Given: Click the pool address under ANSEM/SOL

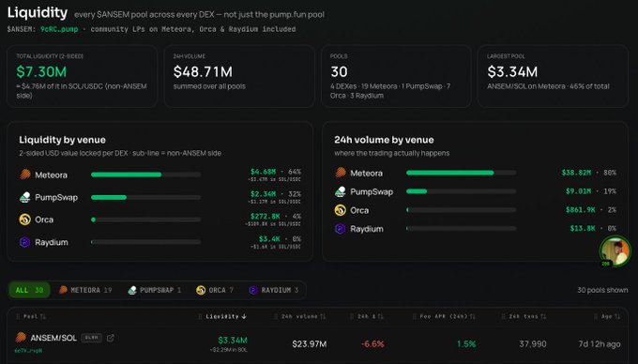Looking at the screenshot, I should pos(28,350).
